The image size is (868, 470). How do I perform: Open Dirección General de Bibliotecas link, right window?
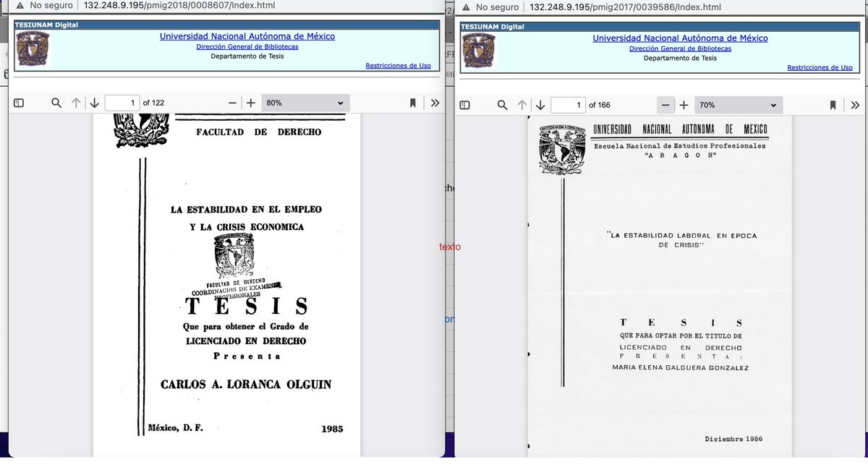coord(680,48)
